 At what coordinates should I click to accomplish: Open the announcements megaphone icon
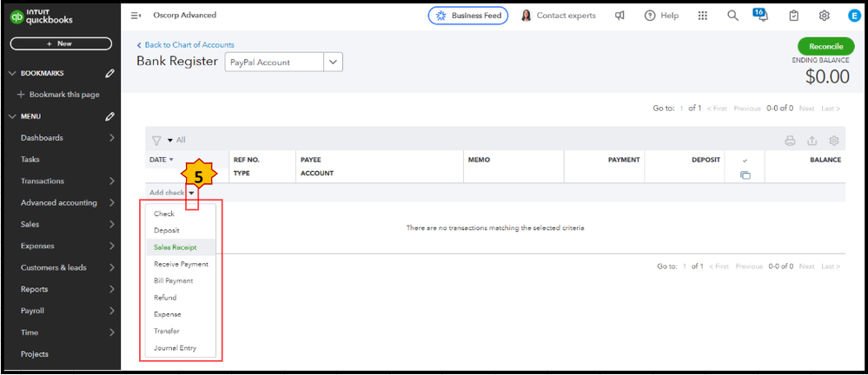tap(620, 16)
